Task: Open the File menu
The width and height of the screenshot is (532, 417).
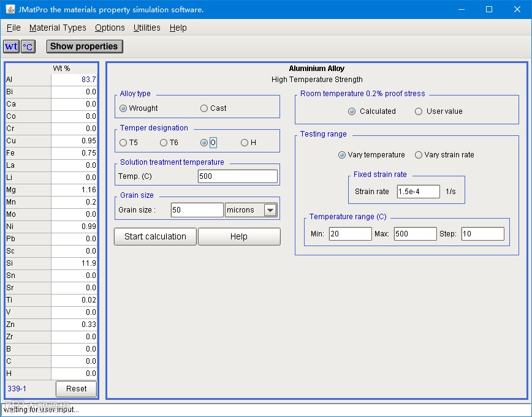Action: (13, 28)
